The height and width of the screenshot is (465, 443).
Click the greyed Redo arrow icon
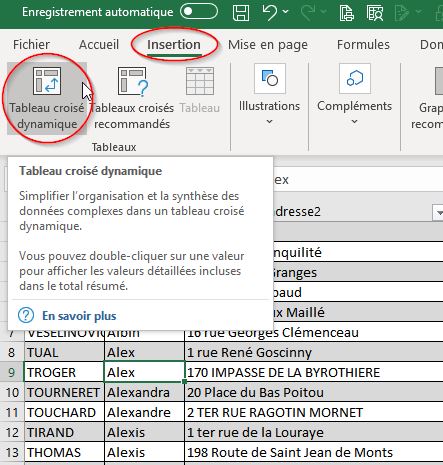(x=307, y=12)
